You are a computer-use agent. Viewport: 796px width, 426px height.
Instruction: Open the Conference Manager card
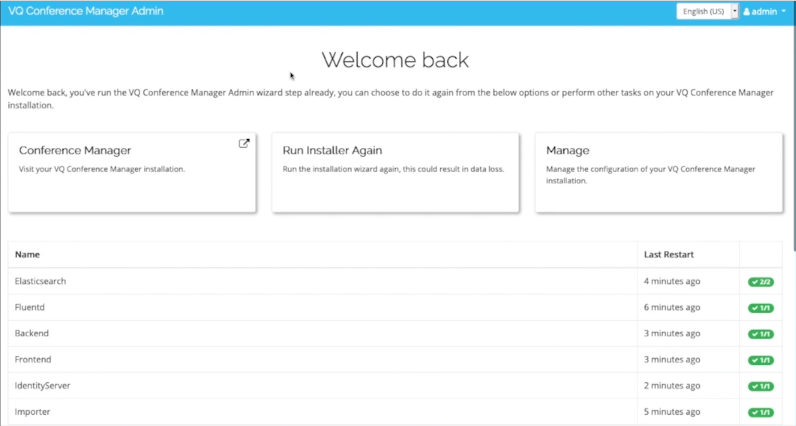[x=132, y=173]
